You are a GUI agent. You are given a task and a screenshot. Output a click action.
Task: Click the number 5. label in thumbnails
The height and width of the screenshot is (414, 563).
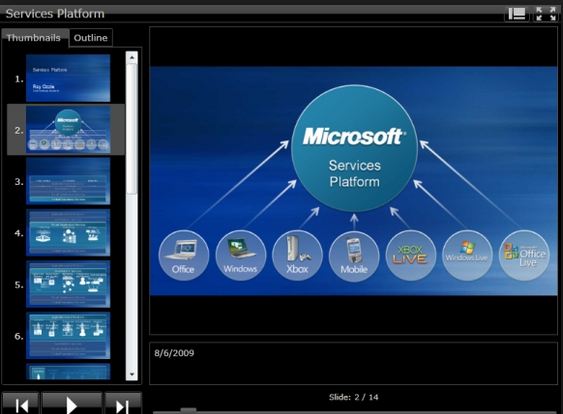coord(19,285)
